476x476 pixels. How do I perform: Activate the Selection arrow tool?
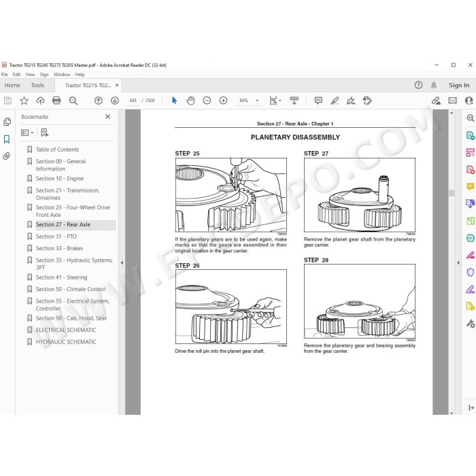coord(174,101)
